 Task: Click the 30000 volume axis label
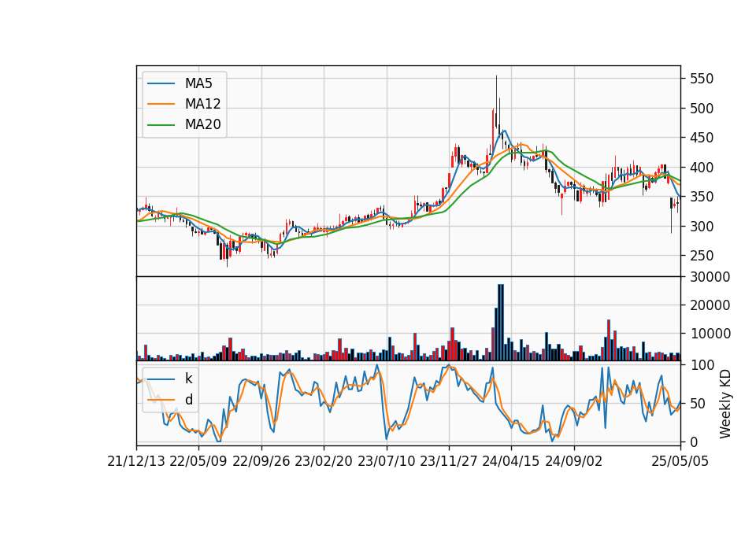(x=710, y=277)
